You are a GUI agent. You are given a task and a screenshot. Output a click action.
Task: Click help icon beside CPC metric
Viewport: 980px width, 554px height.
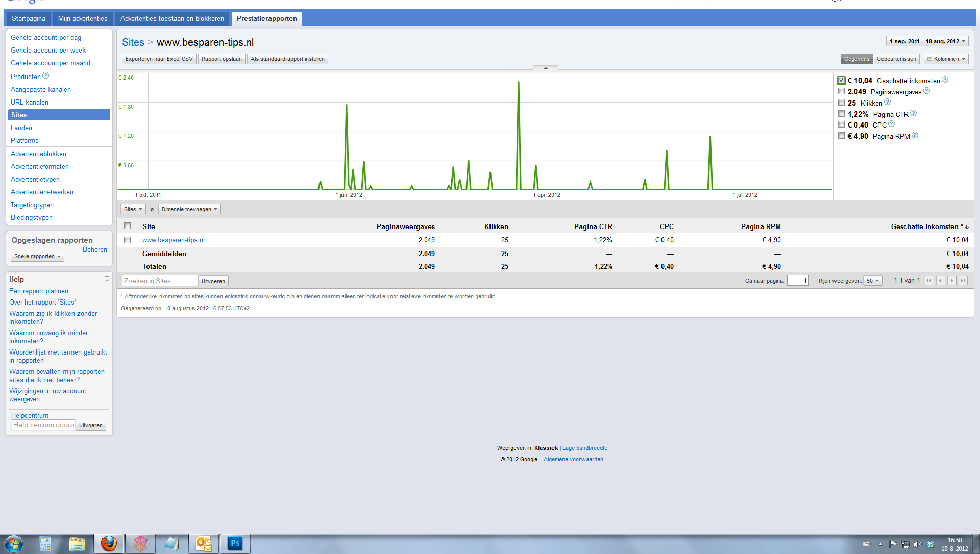coord(891,124)
